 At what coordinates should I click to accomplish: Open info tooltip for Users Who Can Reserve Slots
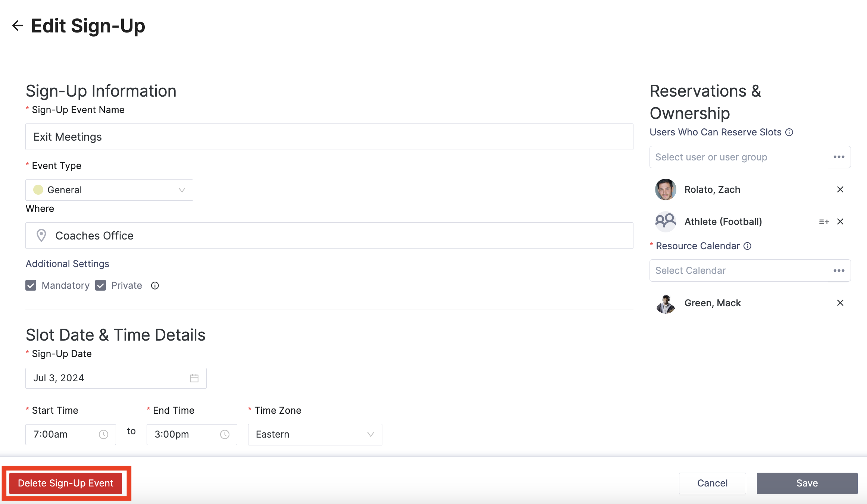789,132
